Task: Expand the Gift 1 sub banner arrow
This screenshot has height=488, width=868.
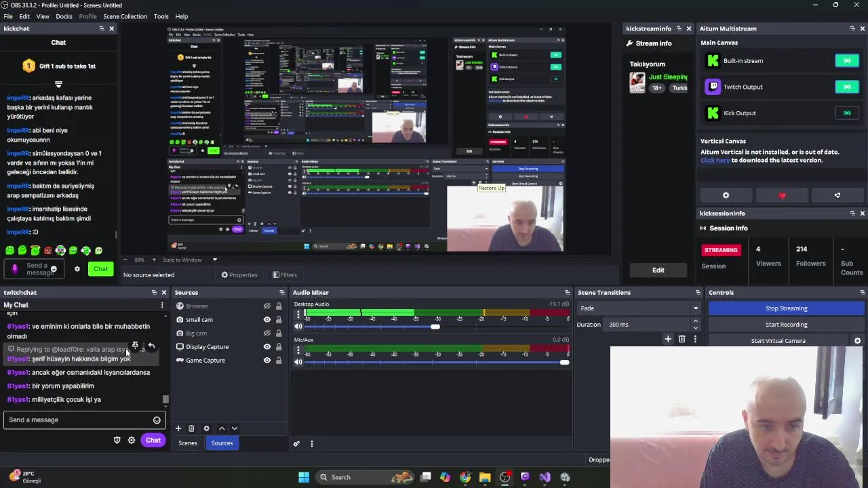Action: (x=58, y=84)
